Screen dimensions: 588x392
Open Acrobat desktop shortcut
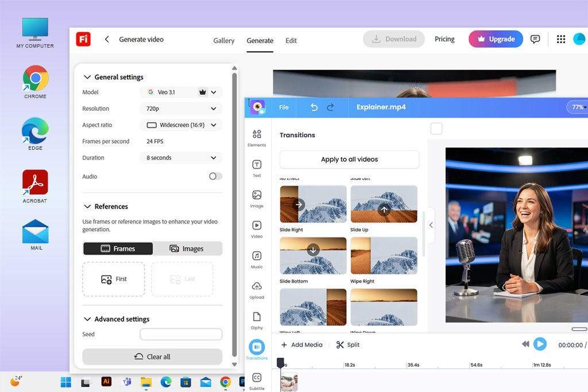pyautogui.click(x=35, y=187)
